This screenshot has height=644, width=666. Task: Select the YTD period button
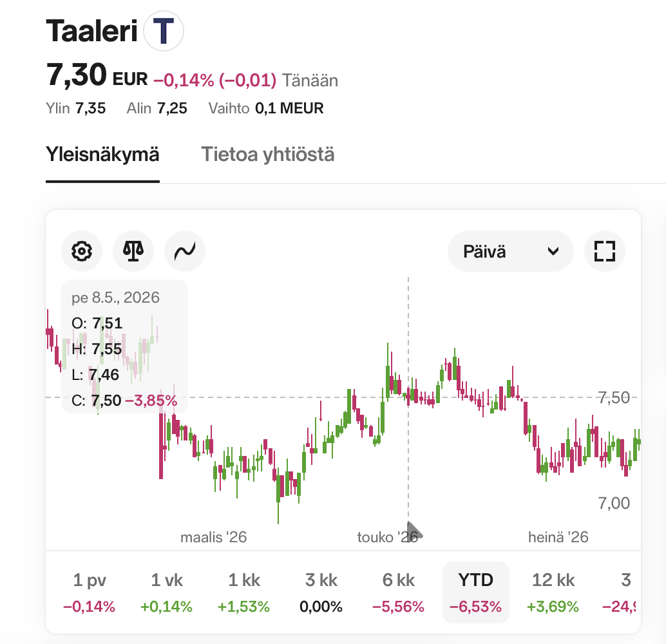(476, 592)
